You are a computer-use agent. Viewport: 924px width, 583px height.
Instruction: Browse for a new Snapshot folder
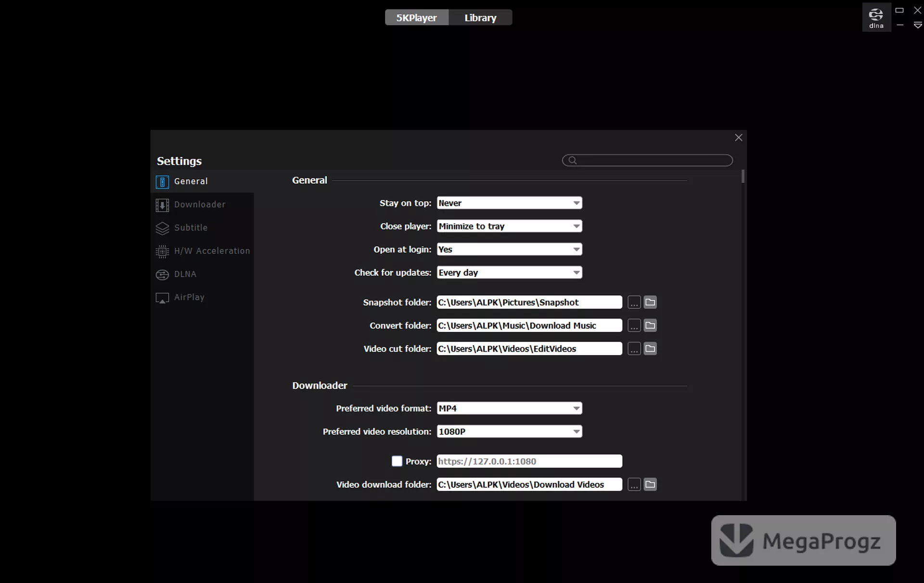point(634,302)
